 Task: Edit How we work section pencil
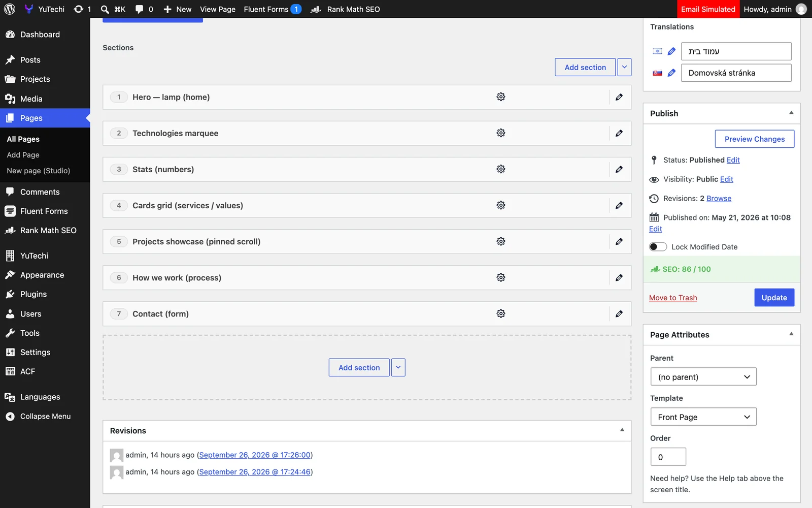(x=619, y=277)
